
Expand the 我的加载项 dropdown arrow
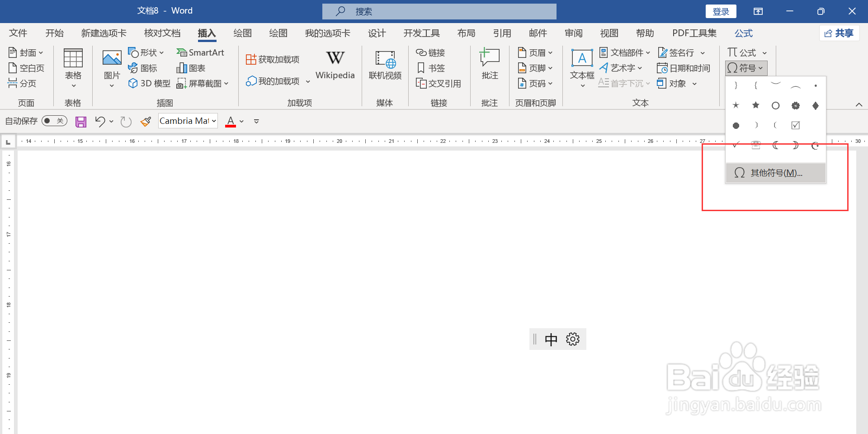[308, 82]
